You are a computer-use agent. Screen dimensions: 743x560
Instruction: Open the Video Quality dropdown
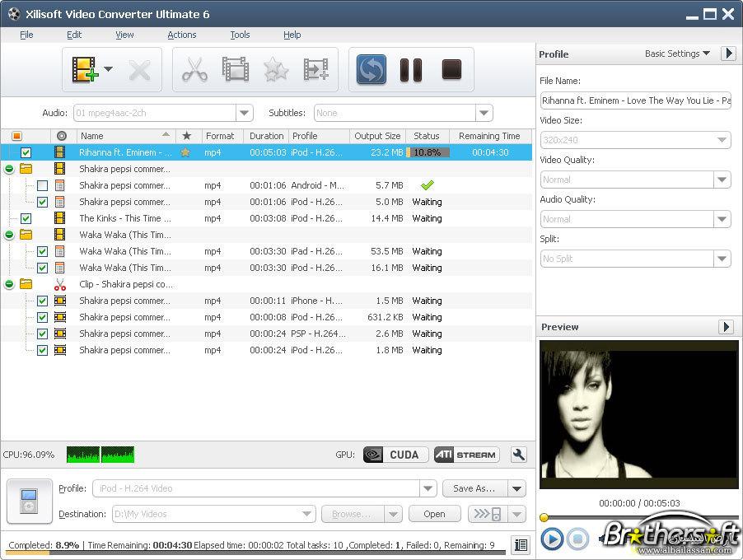pyautogui.click(x=722, y=180)
